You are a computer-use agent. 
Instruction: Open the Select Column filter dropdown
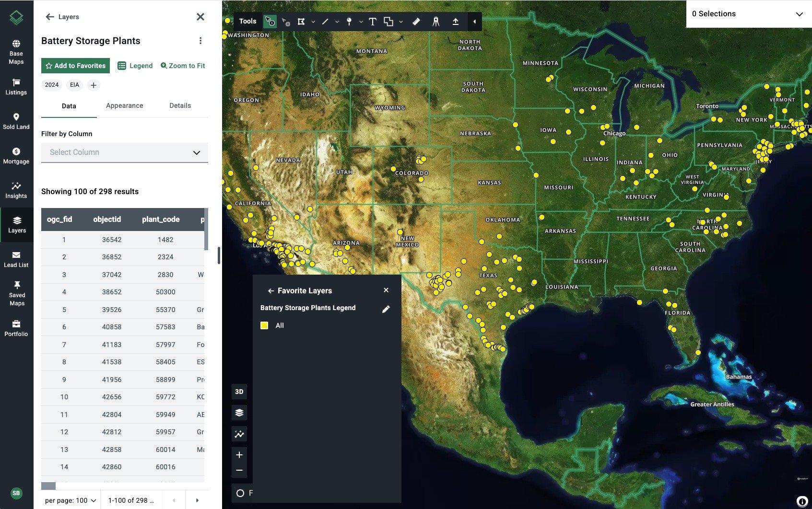(125, 152)
